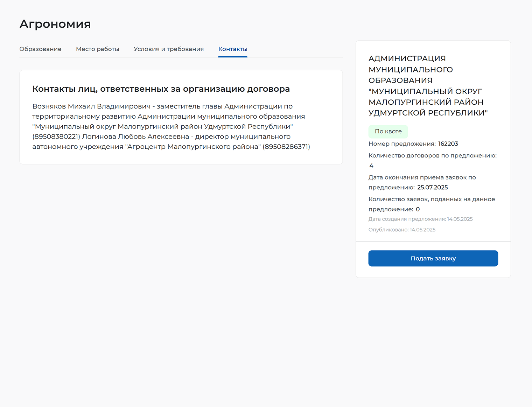The height and width of the screenshot is (407, 532).
Task: Click the Агрономия page heading
Action: click(55, 24)
